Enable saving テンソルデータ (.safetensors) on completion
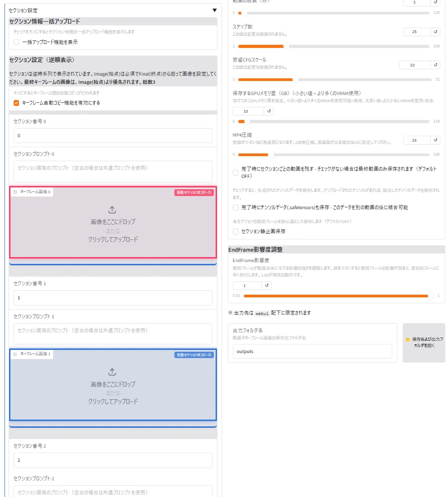 click(236, 208)
